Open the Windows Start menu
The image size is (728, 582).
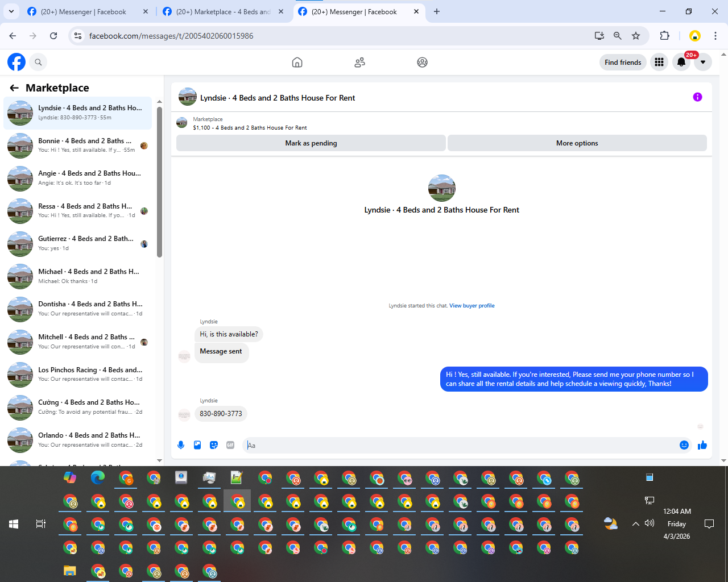click(x=14, y=524)
